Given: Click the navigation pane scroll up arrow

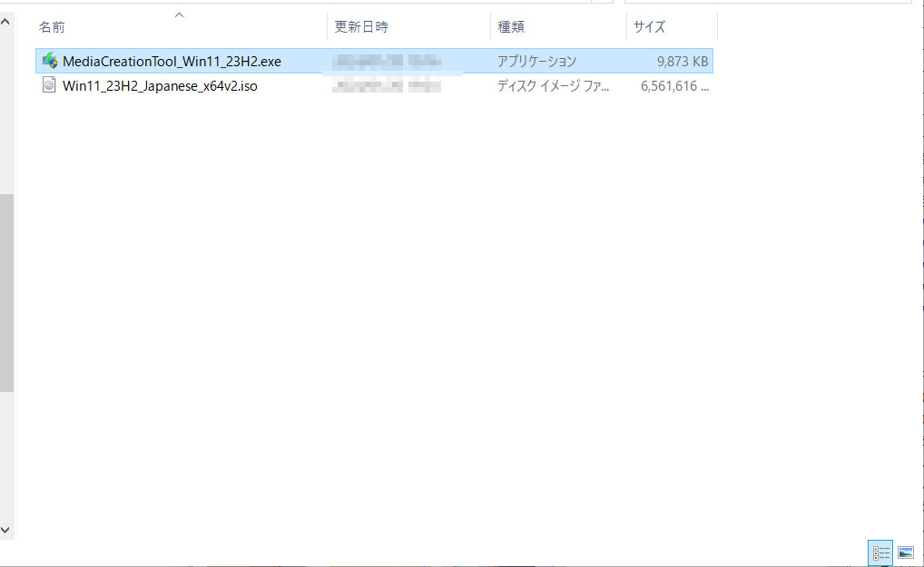Looking at the screenshot, I should click(6, 20).
